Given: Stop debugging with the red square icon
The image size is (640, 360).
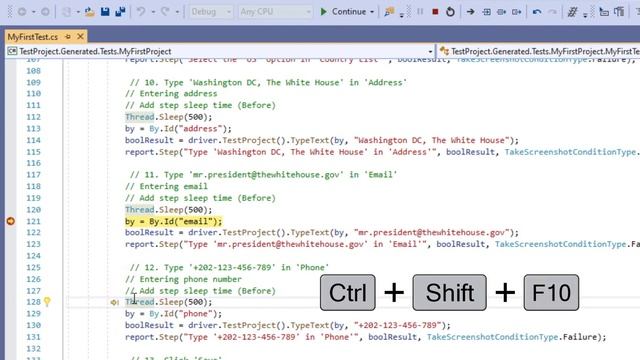Looking at the screenshot, I should 435,12.
